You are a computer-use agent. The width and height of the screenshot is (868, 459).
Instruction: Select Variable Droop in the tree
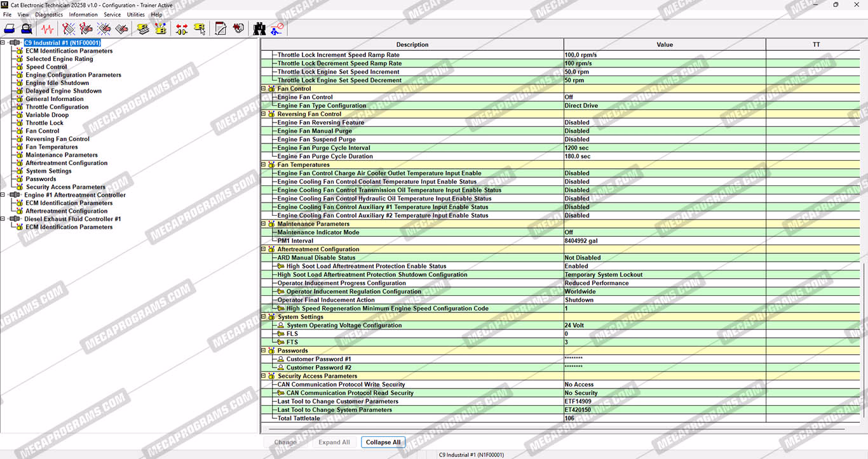[x=47, y=115]
